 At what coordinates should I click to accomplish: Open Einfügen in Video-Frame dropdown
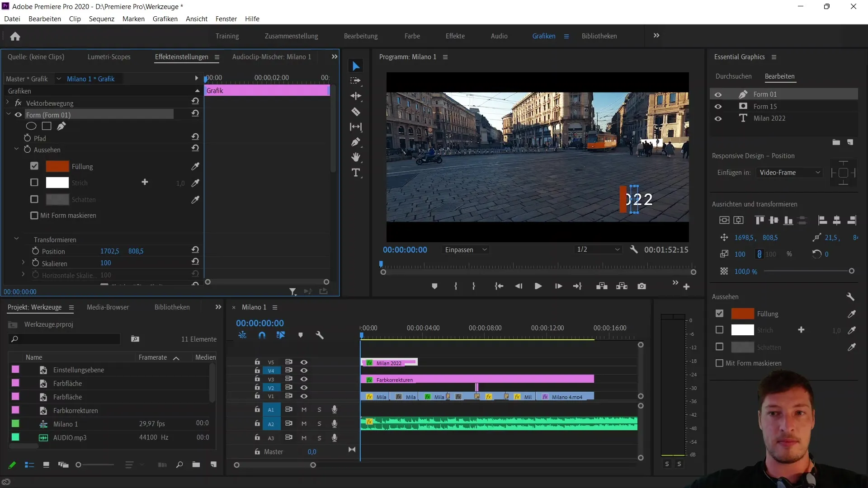click(789, 173)
